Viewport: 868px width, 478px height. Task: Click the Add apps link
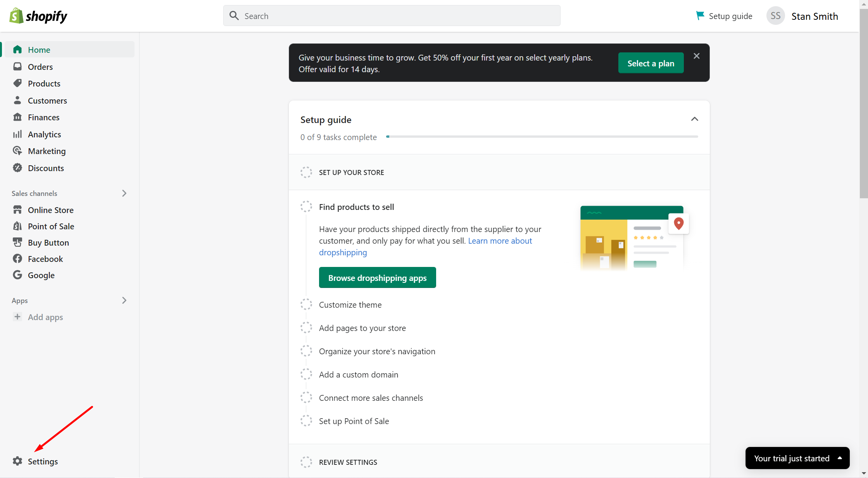(45, 317)
